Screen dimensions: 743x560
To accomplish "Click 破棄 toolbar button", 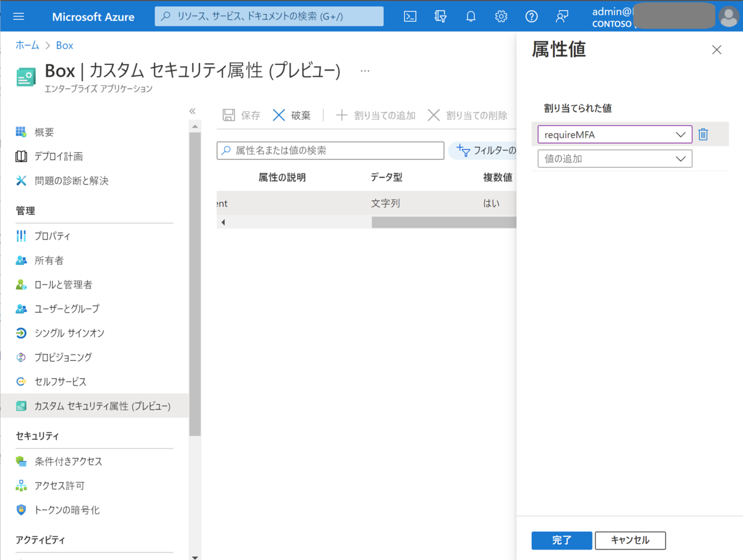I will (292, 115).
